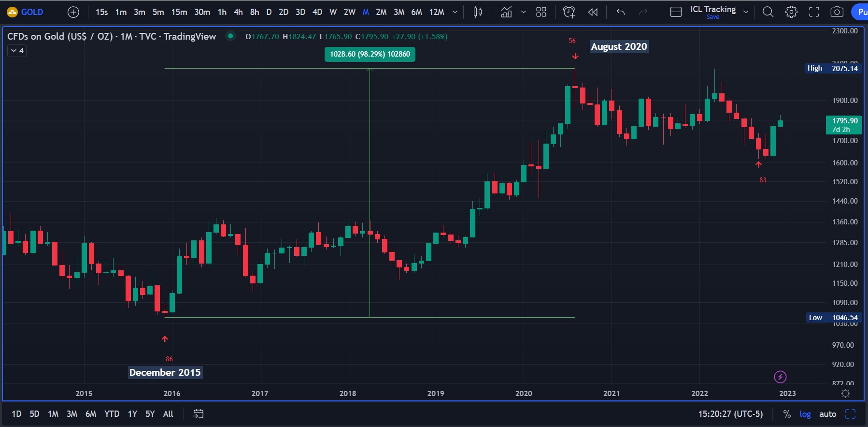Select the August 2020 text annotation
Viewport: 868px width, 427px height.
[619, 46]
